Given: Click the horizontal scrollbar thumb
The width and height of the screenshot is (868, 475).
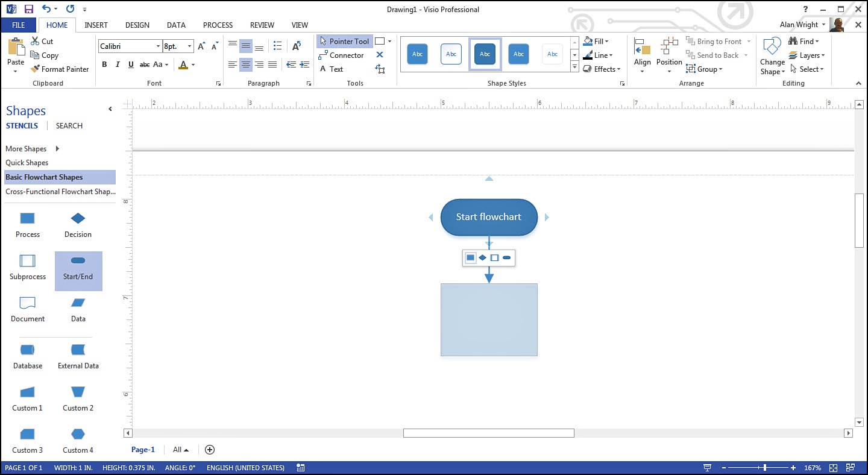Looking at the screenshot, I should (489, 433).
